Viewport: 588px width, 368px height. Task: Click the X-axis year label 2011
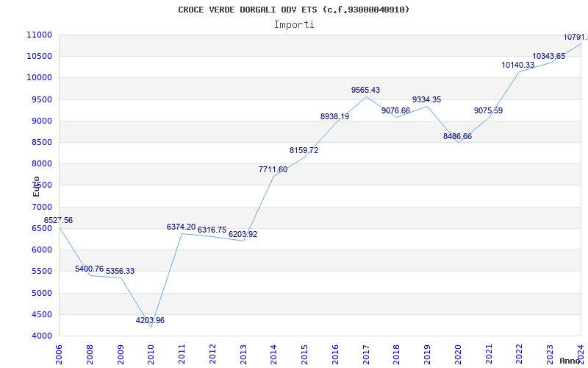[x=182, y=355]
